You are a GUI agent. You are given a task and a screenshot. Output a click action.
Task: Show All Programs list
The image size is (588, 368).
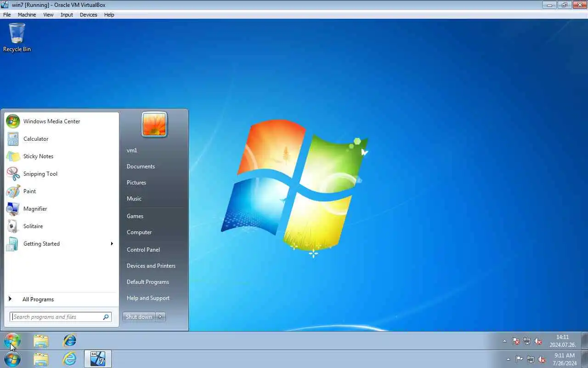[61, 299]
